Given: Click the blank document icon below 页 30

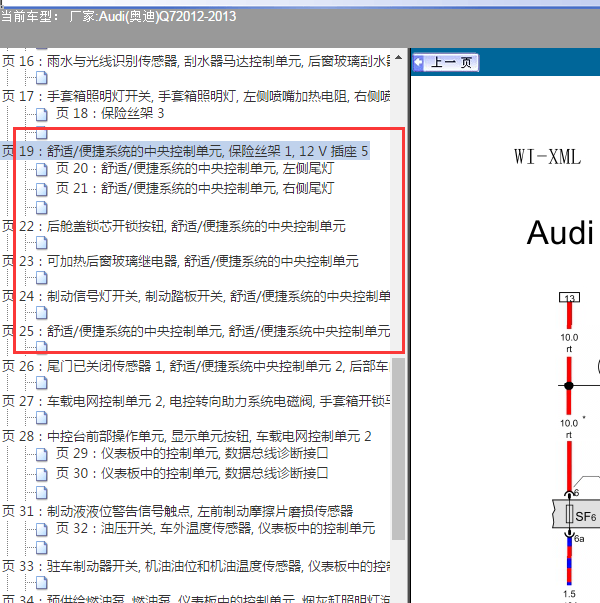Looking at the screenshot, I should pos(42,493).
